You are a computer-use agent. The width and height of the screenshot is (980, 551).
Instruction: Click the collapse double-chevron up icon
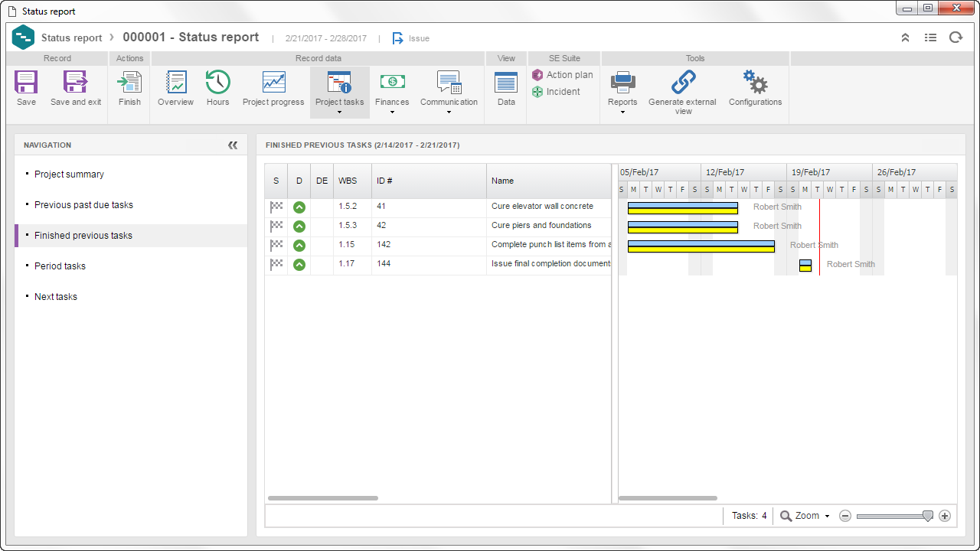pyautogui.click(x=905, y=37)
